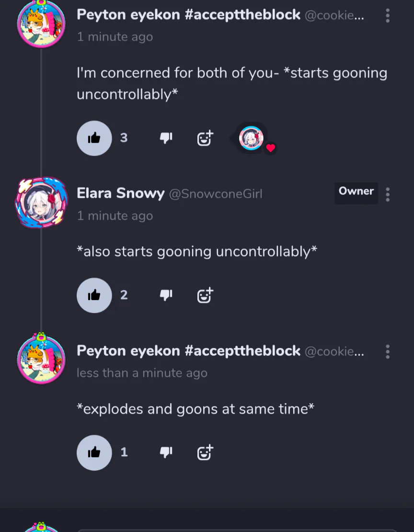Click the Elara Snowy username
Screen dimensions: 414x532
[x=120, y=194]
